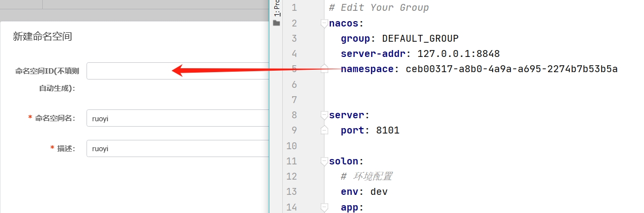Click the fold end marker at port line
This screenshot has height=213, width=644.
[x=324, y=130]
